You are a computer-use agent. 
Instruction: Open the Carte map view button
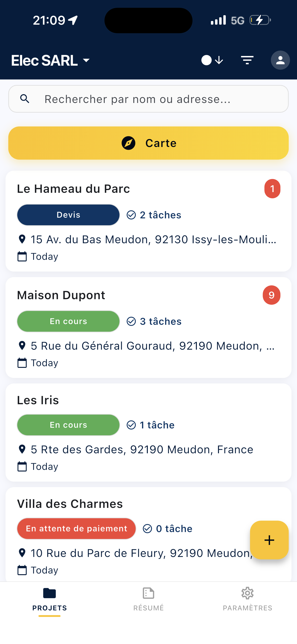tap(148, 143)
